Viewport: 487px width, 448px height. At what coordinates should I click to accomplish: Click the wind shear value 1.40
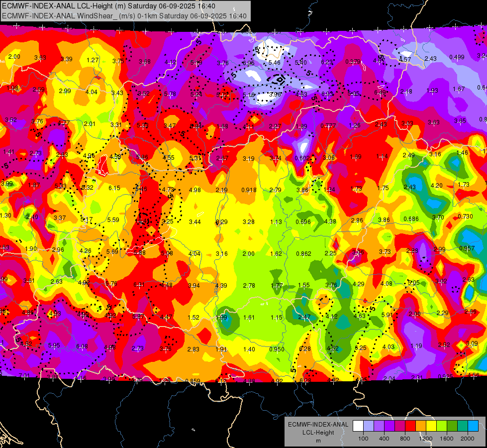249,349
